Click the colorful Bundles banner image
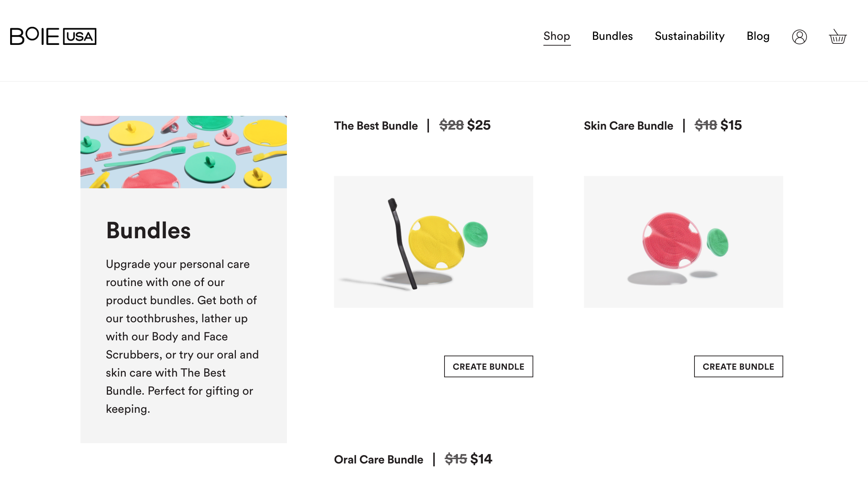Image resolution: width=868 pixels, height=487 pixels. [x=183, y=152]
